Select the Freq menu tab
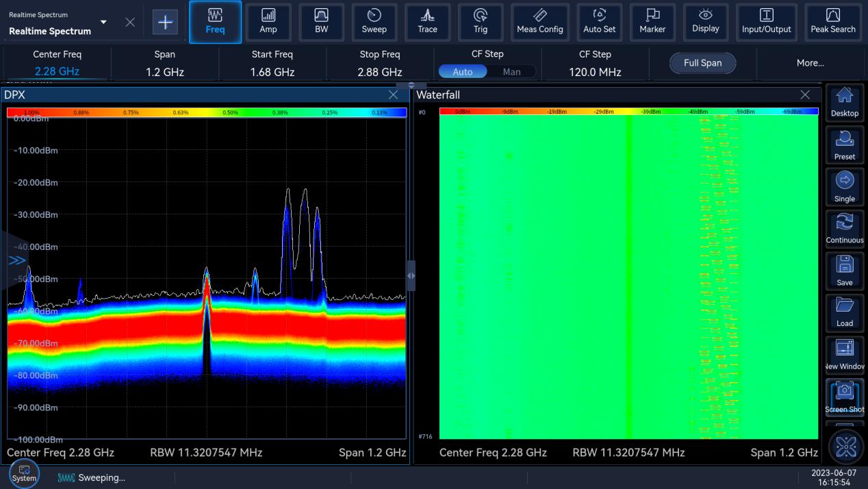The image size is (868, 489). point(215,22)
